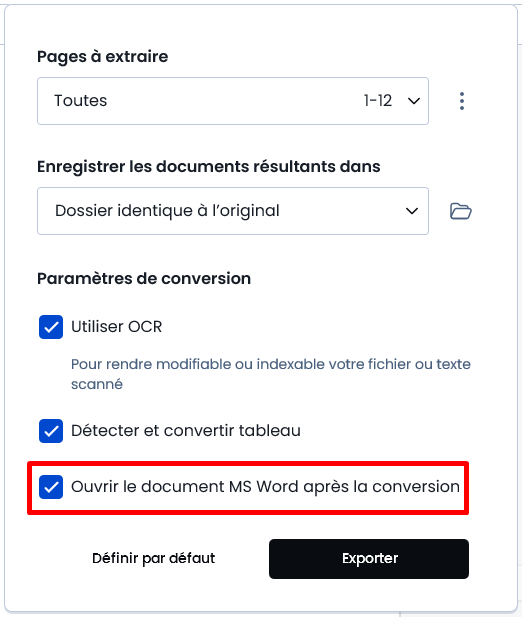The height and width of the screenshot is (617, 522).
Task: Disable opening MS Word document after conversion
Action: tap(51, 487)
